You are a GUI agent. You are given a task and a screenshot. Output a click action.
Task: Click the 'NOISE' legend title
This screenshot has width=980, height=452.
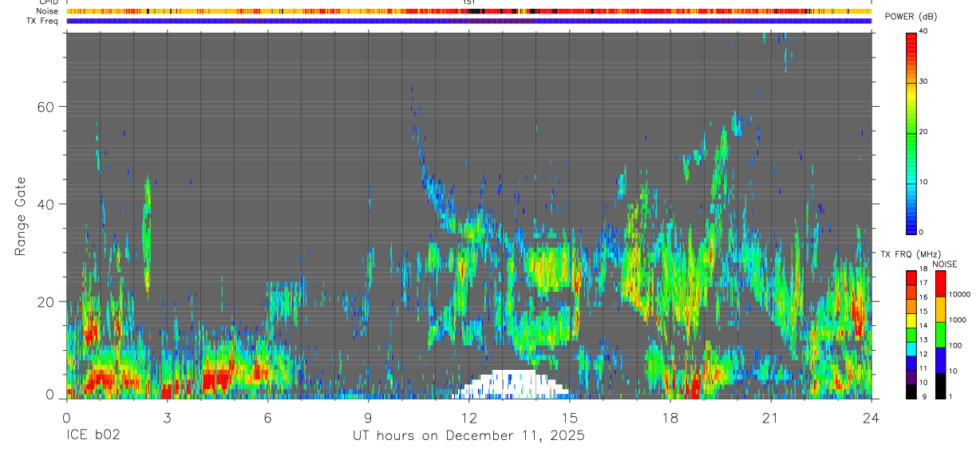[x=944, y=264]
